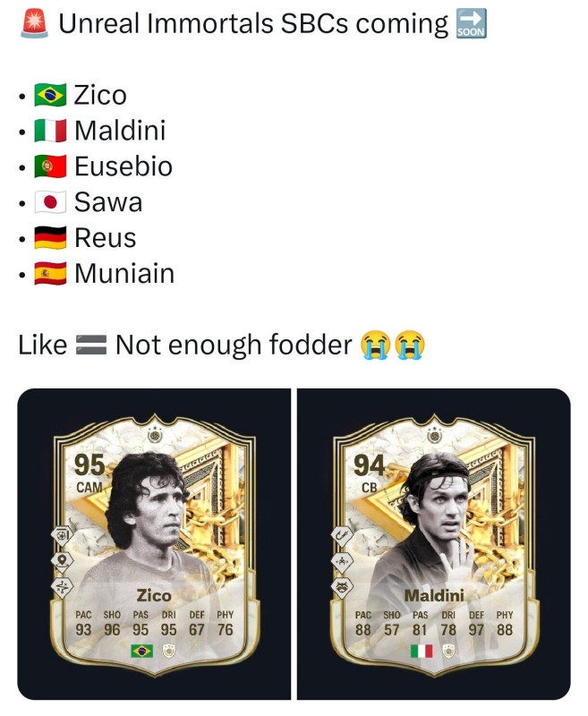Click the Germany flag beside Reus
This screenshot has width=588, height=716.
coord(50,237)
